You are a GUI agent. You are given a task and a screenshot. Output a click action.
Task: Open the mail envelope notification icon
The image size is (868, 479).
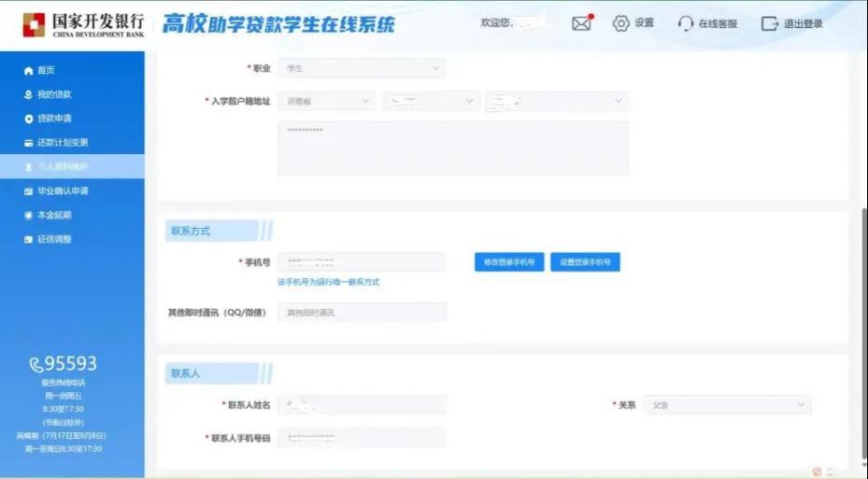pyautogui.click(x=581, y=23)
